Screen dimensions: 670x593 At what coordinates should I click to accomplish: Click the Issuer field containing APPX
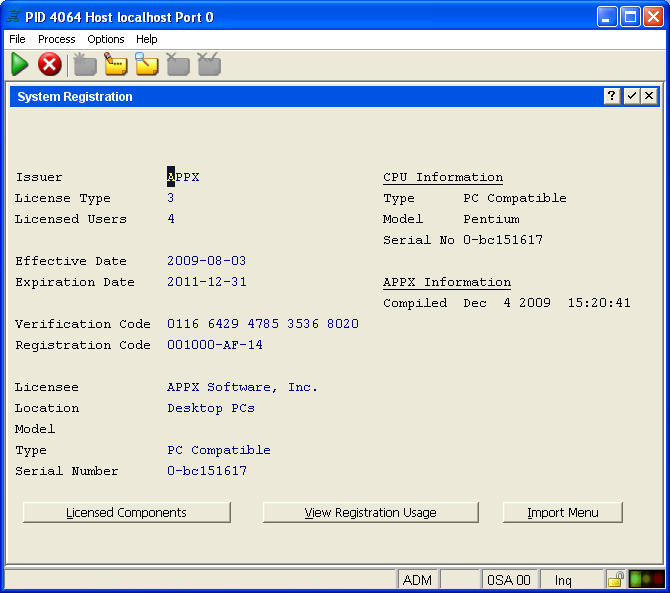point(184,178)
